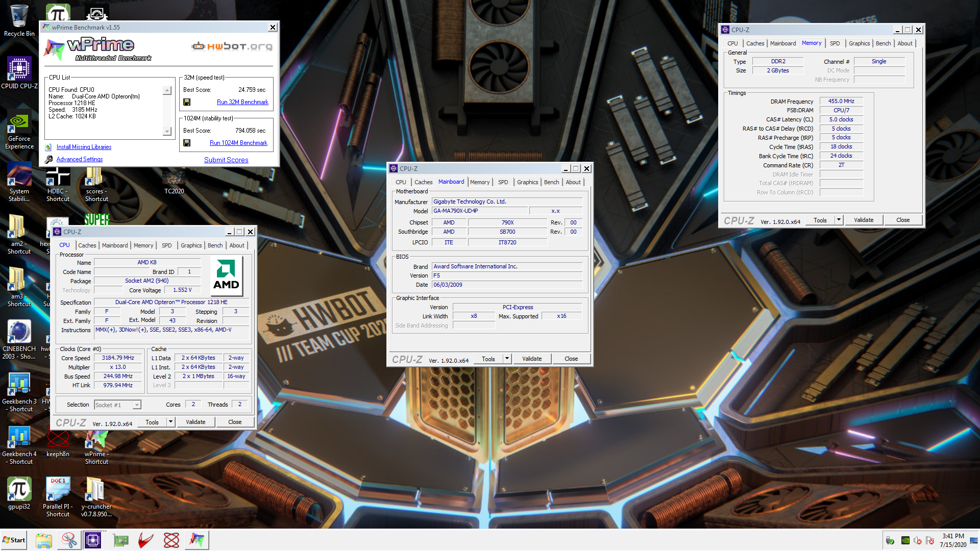Click the wPrime taskbar button
The width and height of the screenshot is (980, 551).
click(x=197, y=540)
